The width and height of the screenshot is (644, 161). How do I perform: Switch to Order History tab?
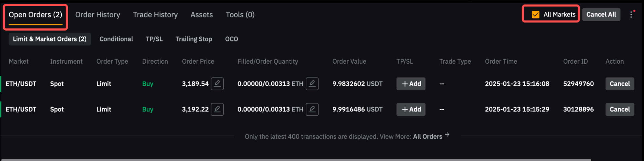click(x=98, y=15)
